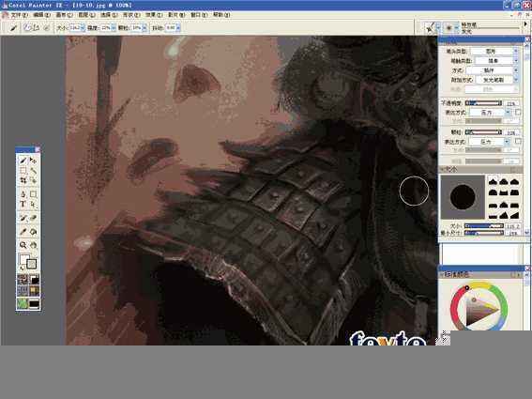Adjust the 不透明度 opacity slider

pyautogui.click(x=483, y=103)
